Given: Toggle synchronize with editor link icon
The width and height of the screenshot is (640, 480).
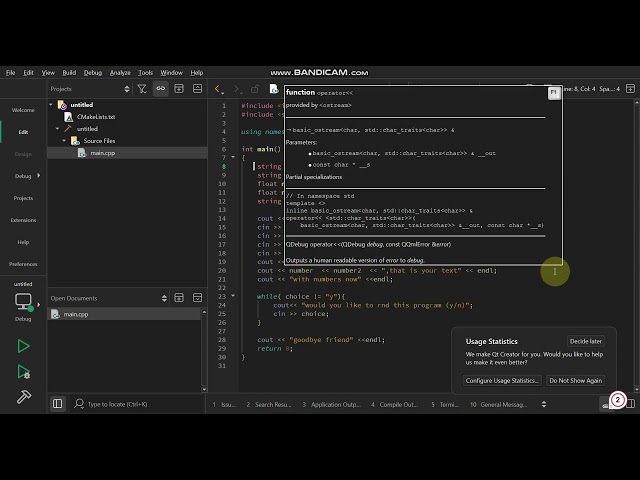Looking at the screenshot, I should [x=160, y=89].
